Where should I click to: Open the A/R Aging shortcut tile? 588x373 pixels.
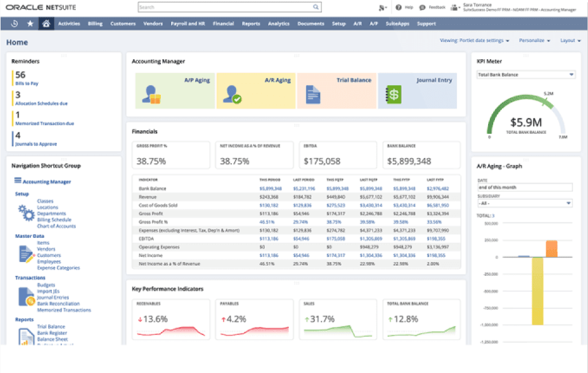point(256,91)
